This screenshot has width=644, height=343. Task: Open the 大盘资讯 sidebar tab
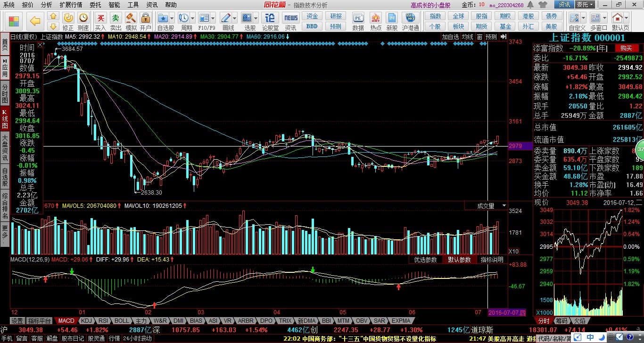point(5,148)
